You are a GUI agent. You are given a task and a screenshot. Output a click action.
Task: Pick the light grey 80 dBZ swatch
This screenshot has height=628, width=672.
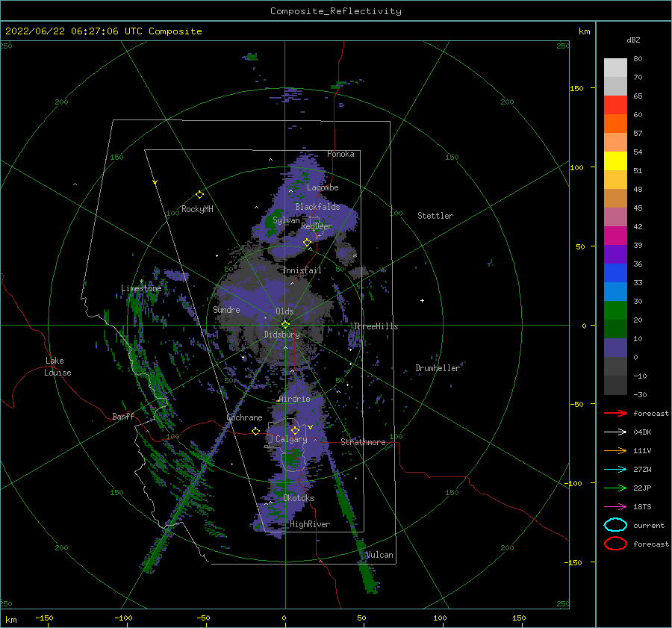pos(615,67)
